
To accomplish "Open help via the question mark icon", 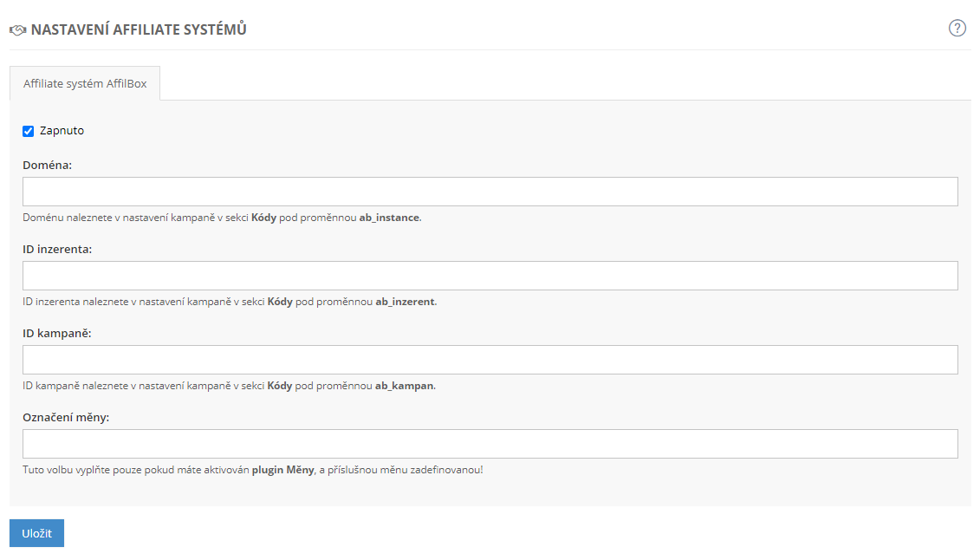I will pos(957,29).
